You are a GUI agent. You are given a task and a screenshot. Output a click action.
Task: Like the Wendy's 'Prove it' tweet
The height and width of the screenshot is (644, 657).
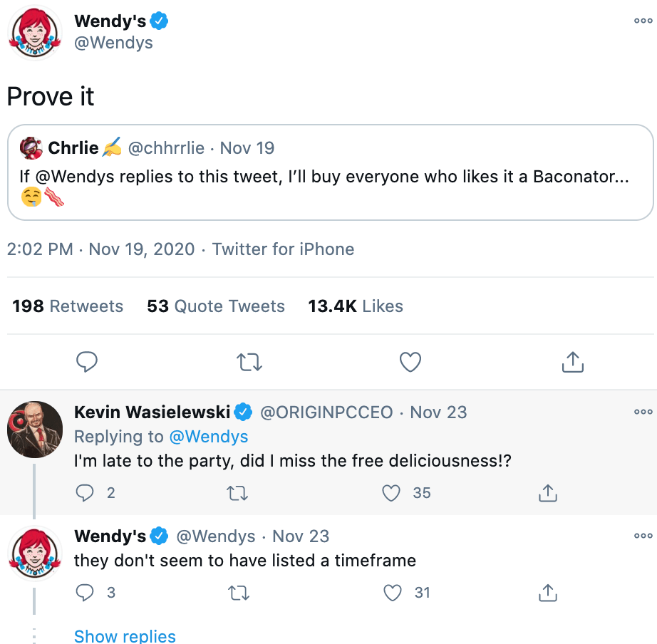click(x=410, y=362)
